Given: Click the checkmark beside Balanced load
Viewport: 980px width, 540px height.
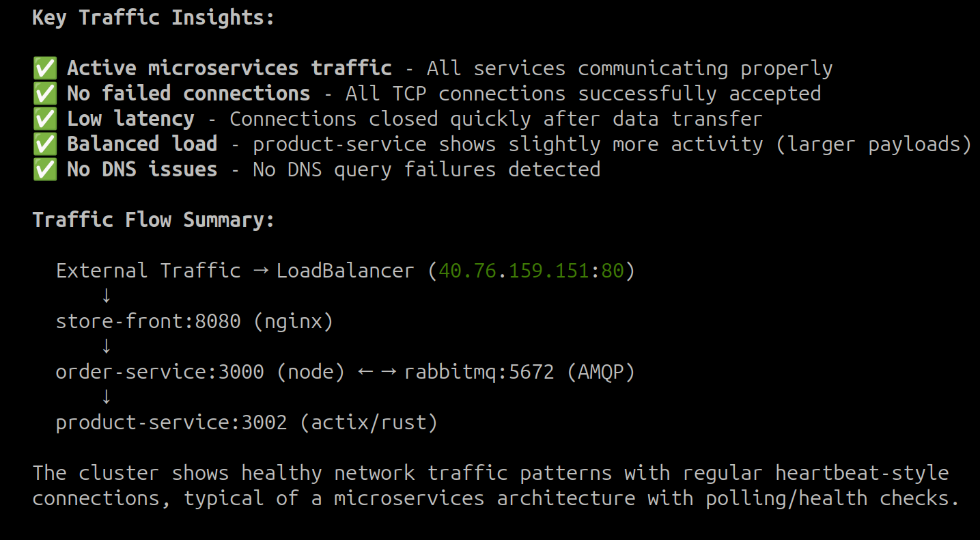Looking at the screenshot, I should coord(44,144).
